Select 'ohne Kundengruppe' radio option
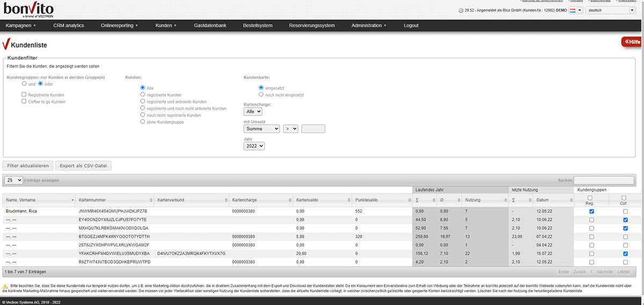Screen dimensions: 644x305 point(143,122)
